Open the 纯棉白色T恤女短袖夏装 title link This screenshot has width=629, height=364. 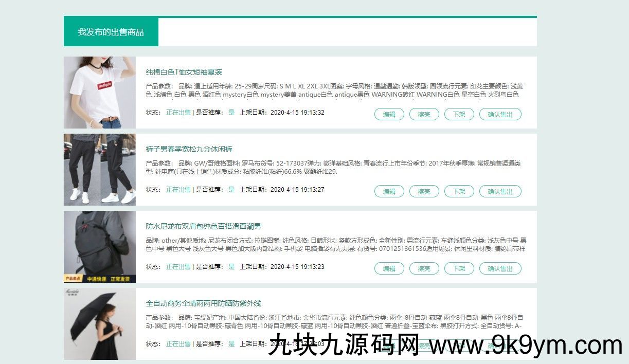point(184,72)
